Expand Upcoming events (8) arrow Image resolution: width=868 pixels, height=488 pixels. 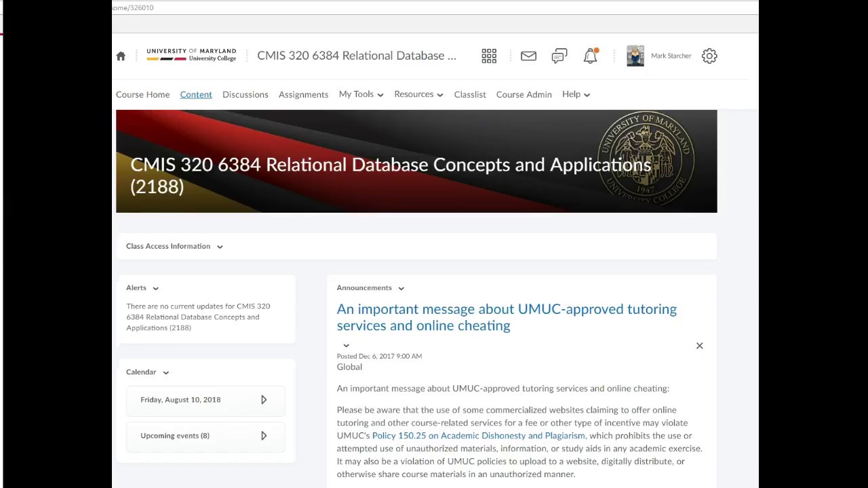coord(264,436)
